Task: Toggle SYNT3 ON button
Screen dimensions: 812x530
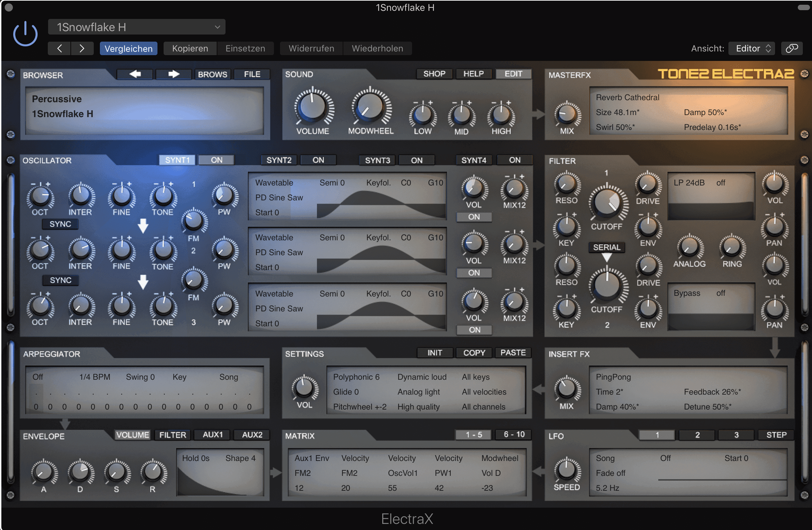Action: (416, 160)
